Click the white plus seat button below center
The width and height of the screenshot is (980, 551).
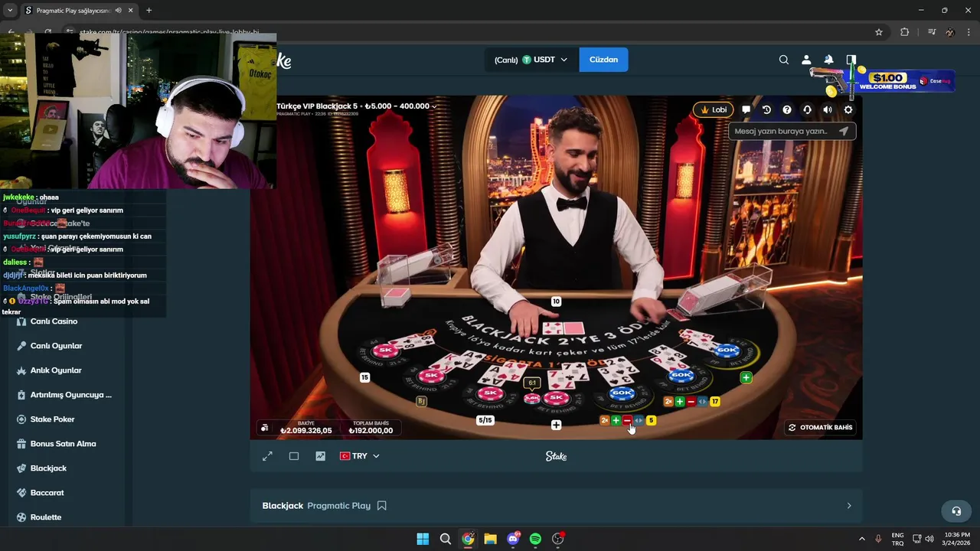click(556, 425)
